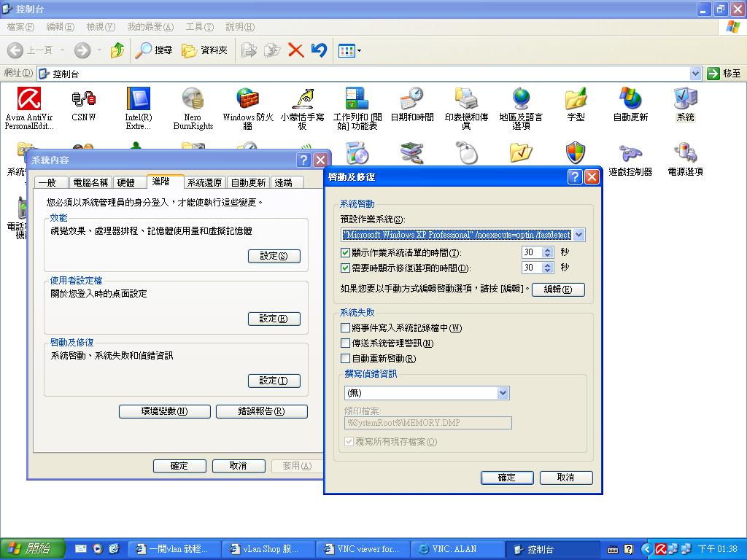Switch to the System Restore (系統還原) tab
This screenshot has height=560, width=747.
[204, 182]
